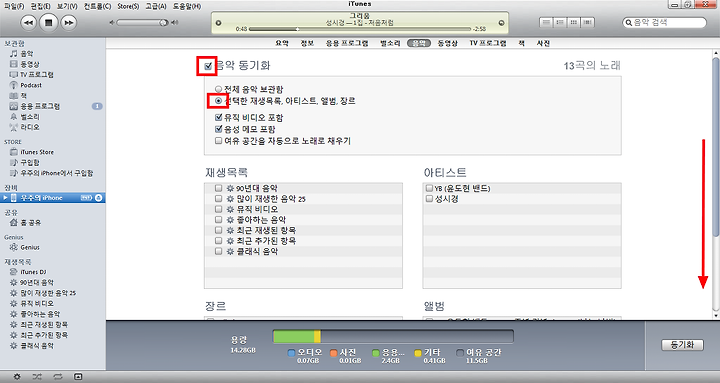The height and width of the screenshot is (383, 720).
Task: Show artwork viewer with bottom toolbar icon
Action: tap(78, 377)
